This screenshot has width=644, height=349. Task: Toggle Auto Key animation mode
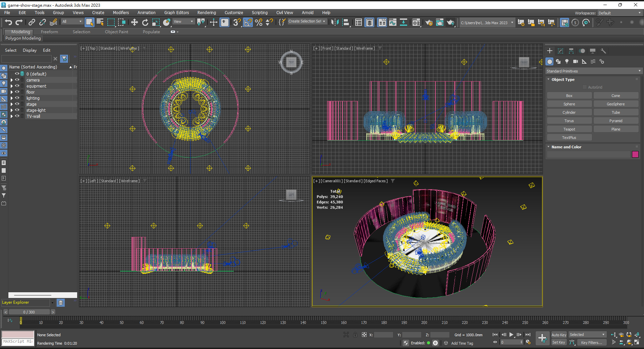pyautogui.click(x=558, y=335)
